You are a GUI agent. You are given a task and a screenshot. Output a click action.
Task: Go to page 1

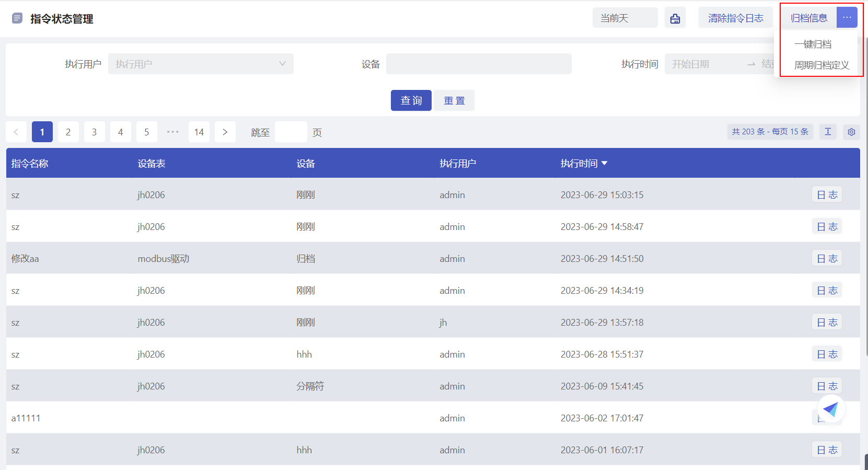pyautogui.click(x=42, y=132)
